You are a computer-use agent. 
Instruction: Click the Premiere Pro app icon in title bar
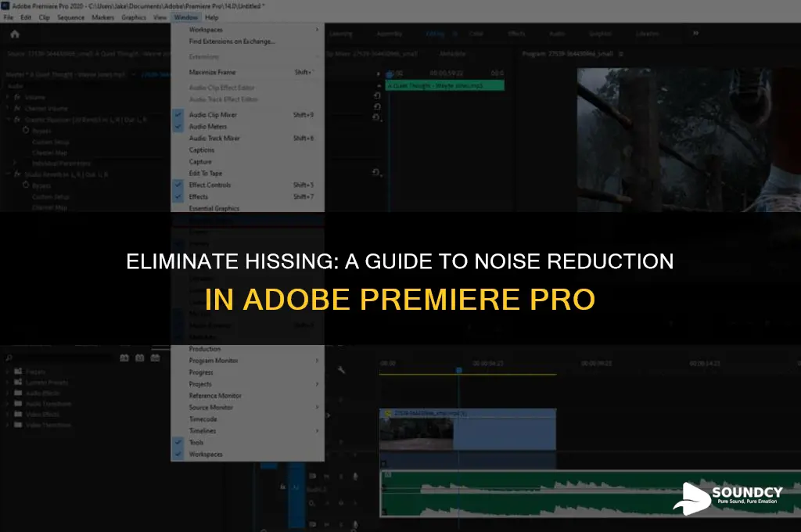pyautogui.click(x=5, y=6)
